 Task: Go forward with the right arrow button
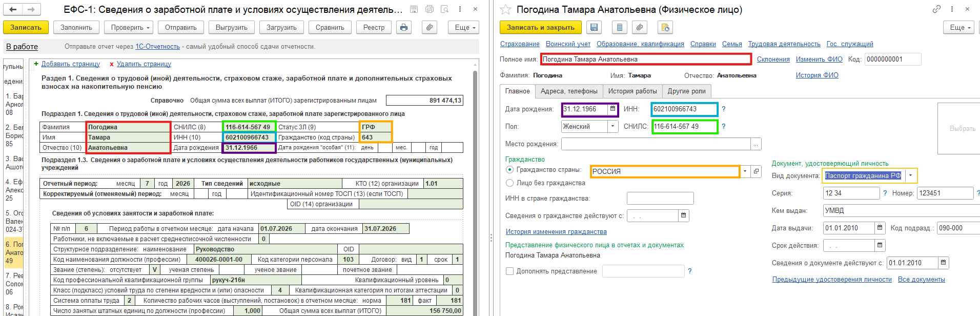31,9
